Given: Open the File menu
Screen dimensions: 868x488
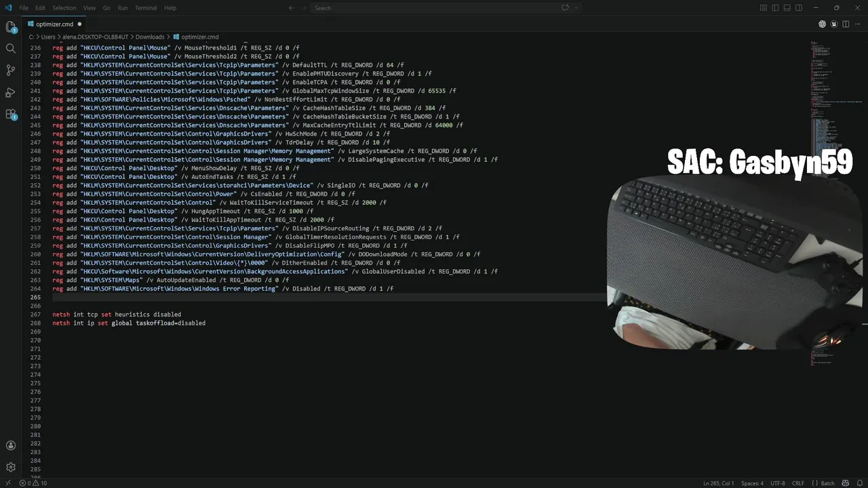Looking at the screenshot, I should [24, 7].
